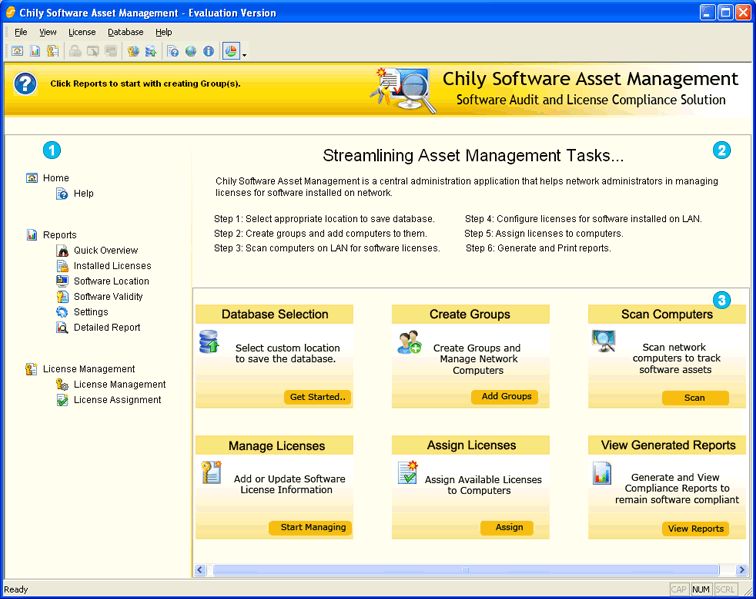Click the Create Groups people icon

coord(409,342)
